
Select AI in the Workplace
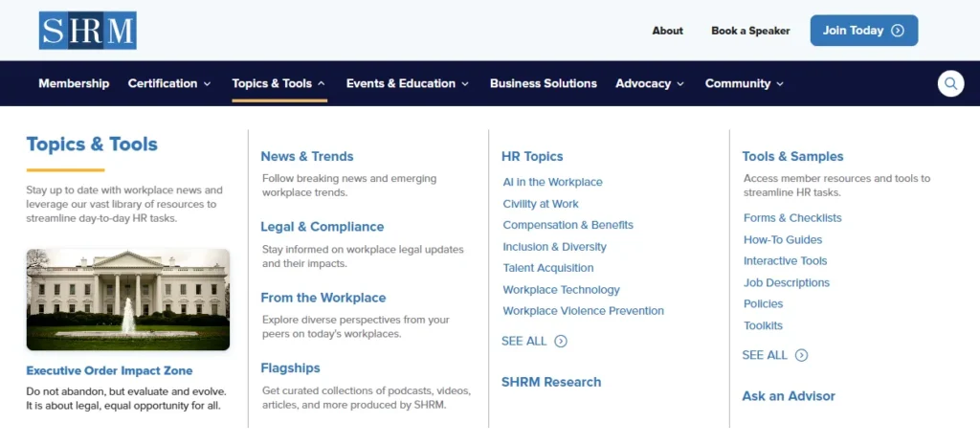(552, 182)
